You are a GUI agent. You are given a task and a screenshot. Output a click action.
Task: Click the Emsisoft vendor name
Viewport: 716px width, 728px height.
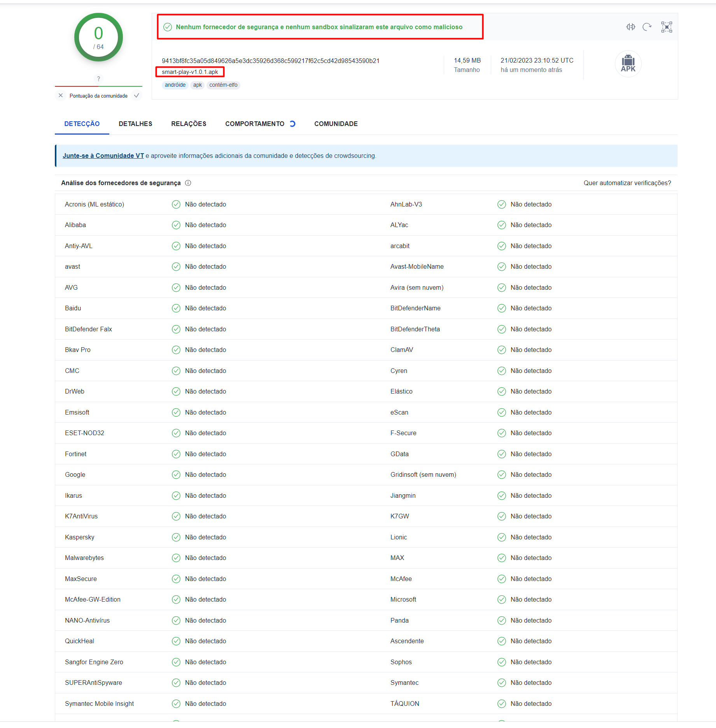pos(77,412)
